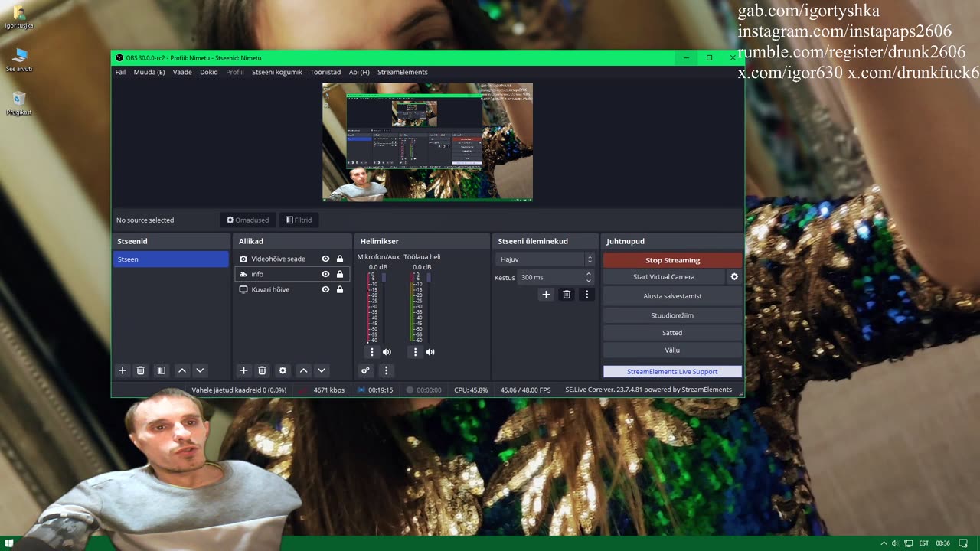Open scene filters icon in Stseenid panel
This screenshot has height=551, width=980.
click(x=161, y=370)
